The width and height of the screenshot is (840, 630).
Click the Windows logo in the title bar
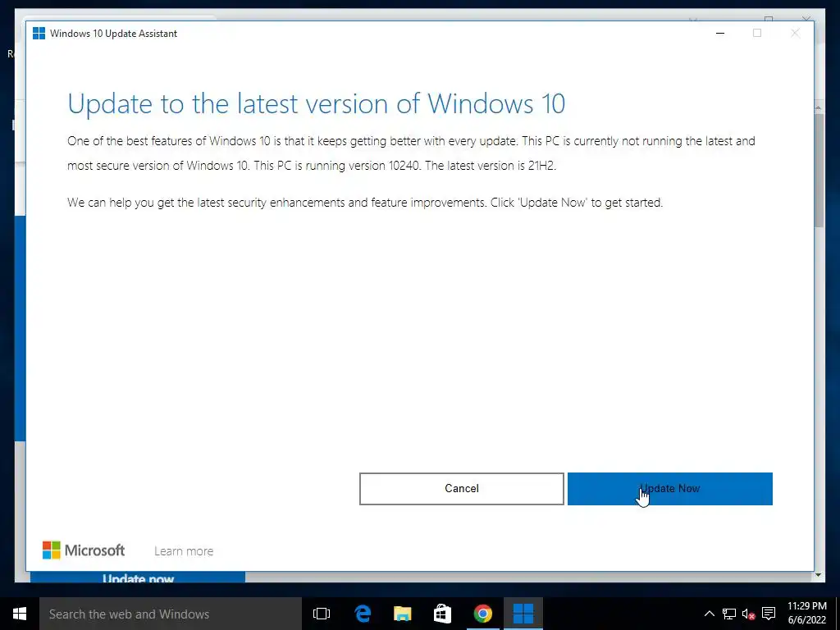click(39, 33)
